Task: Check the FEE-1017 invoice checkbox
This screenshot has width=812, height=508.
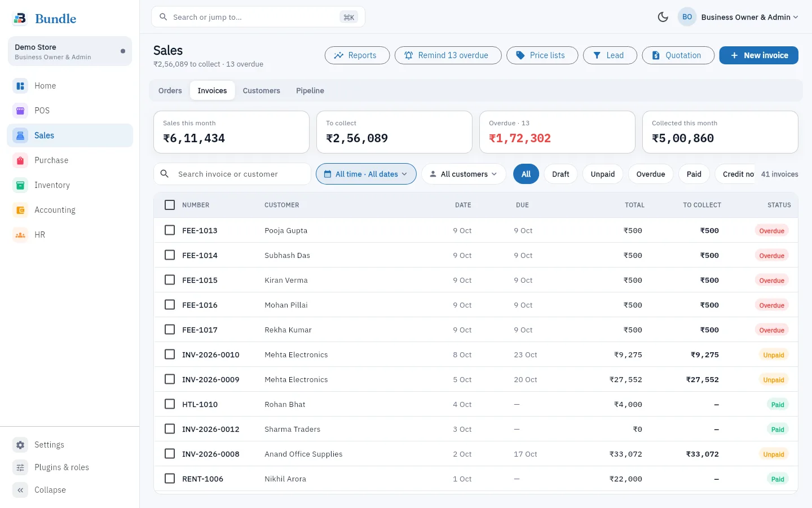Action: (170, 330)
